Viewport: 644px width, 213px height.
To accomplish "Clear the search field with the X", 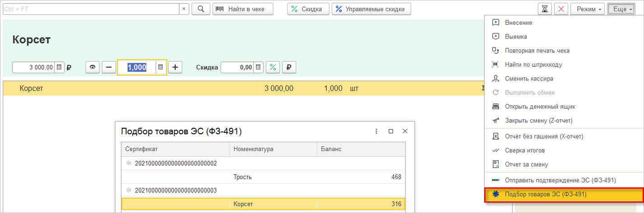I will tap(184, 9).
